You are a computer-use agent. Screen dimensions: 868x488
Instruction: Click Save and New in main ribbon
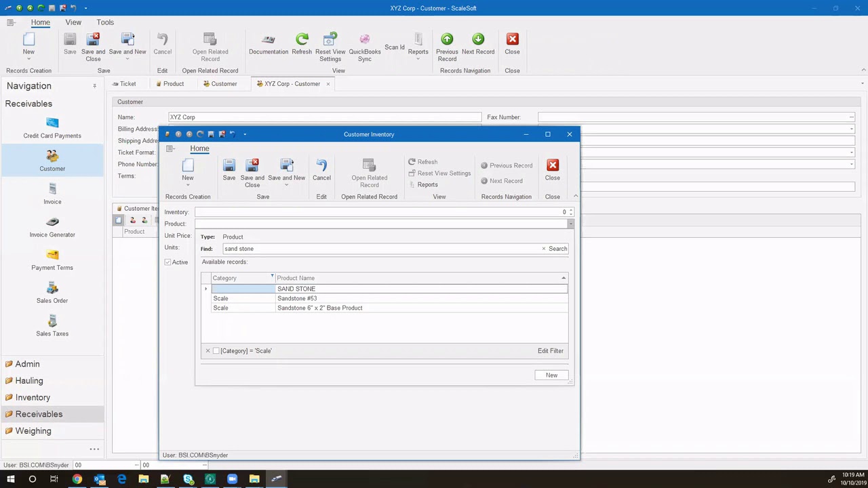click(x=127, y=47)
